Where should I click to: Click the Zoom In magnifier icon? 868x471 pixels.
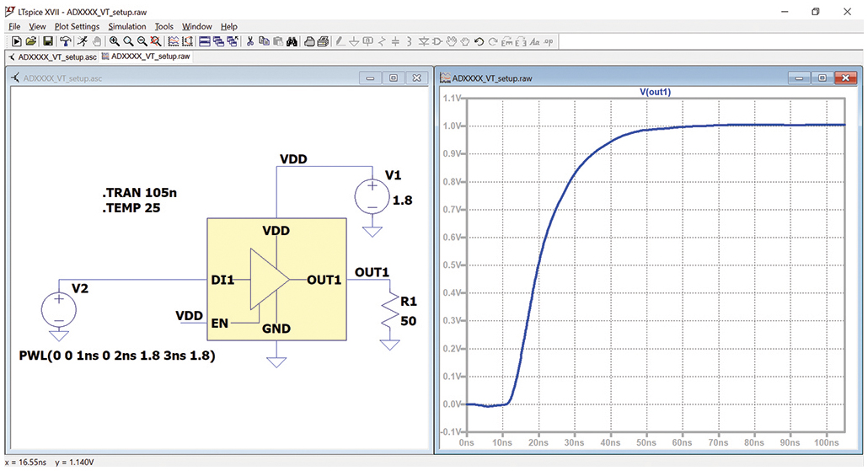click(114, 41)
